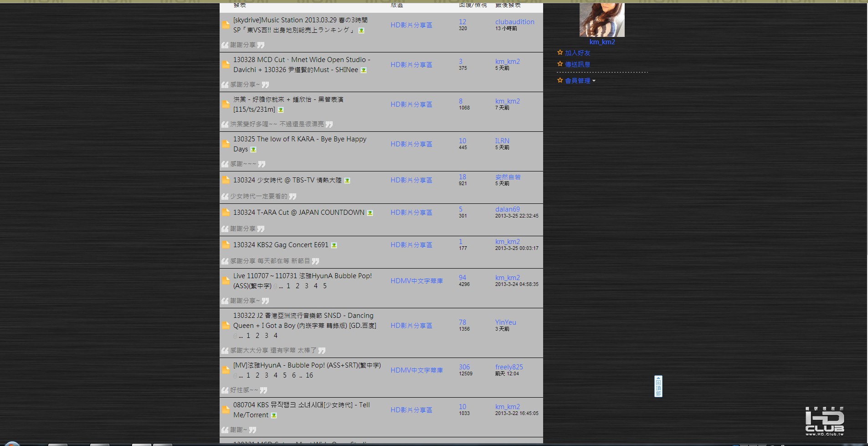
Task: Click the 回頂部 back-to-top button
Action: 658,386
